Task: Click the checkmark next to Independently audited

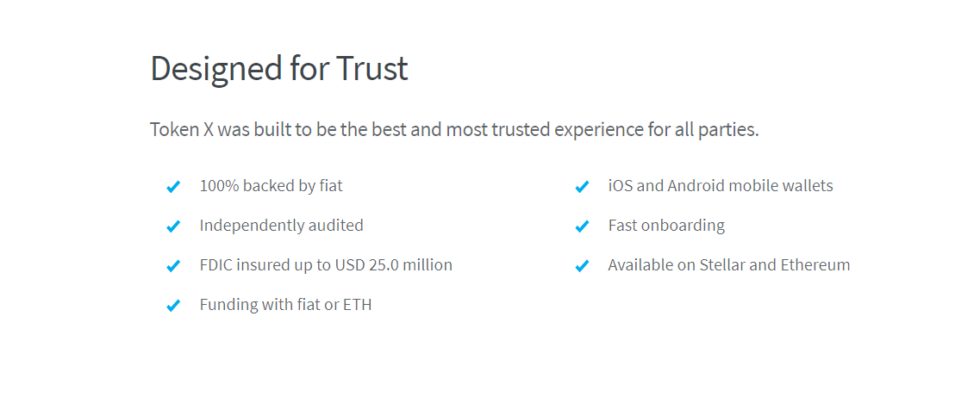Action: [173, 226]
